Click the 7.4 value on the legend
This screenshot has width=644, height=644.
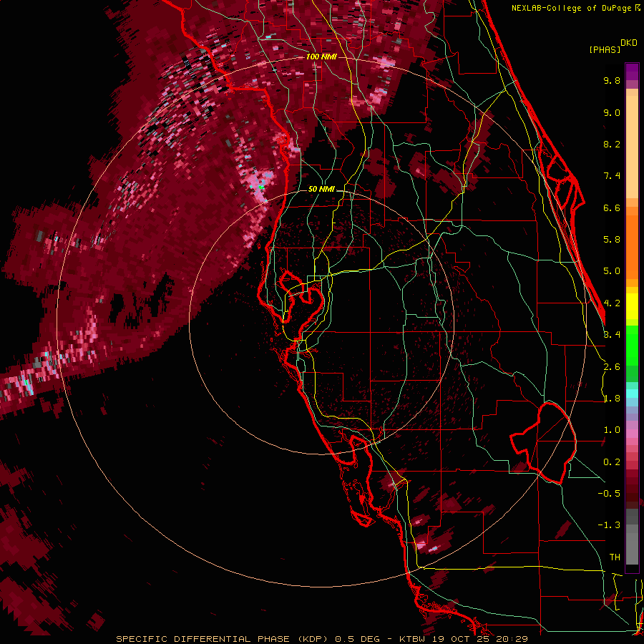pos(612,176)
